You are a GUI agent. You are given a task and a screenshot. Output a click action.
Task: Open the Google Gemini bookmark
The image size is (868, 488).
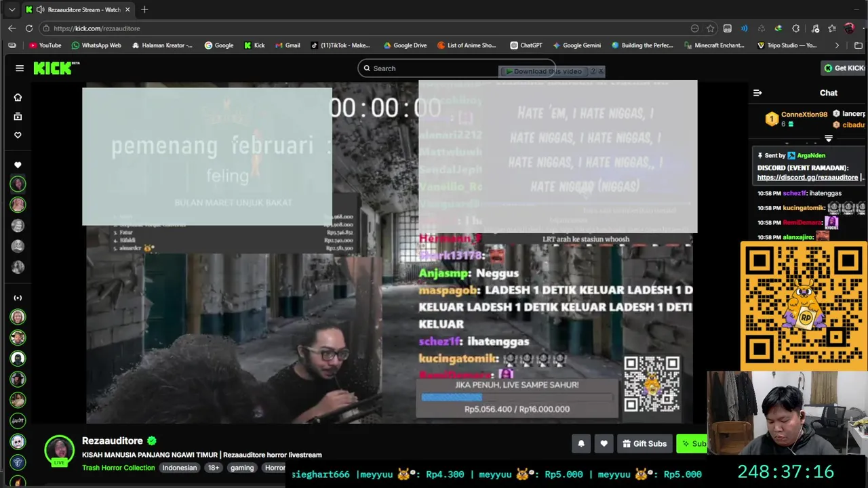(576, 45)
